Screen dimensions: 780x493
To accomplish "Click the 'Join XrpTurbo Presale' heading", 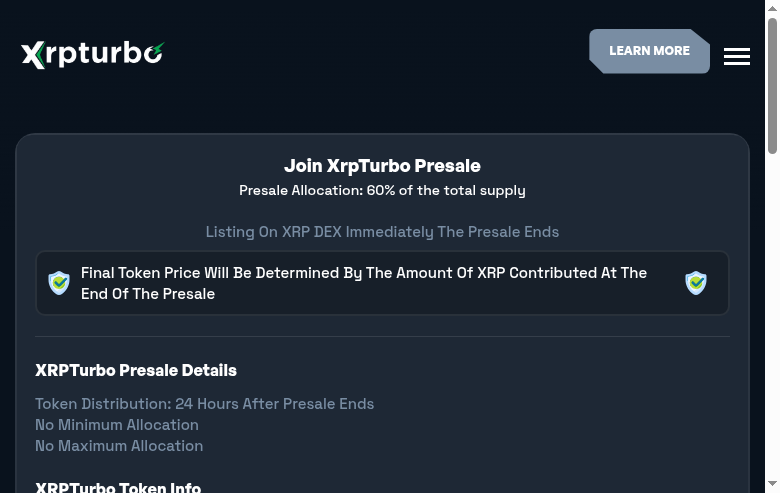I will pos(382,166).
